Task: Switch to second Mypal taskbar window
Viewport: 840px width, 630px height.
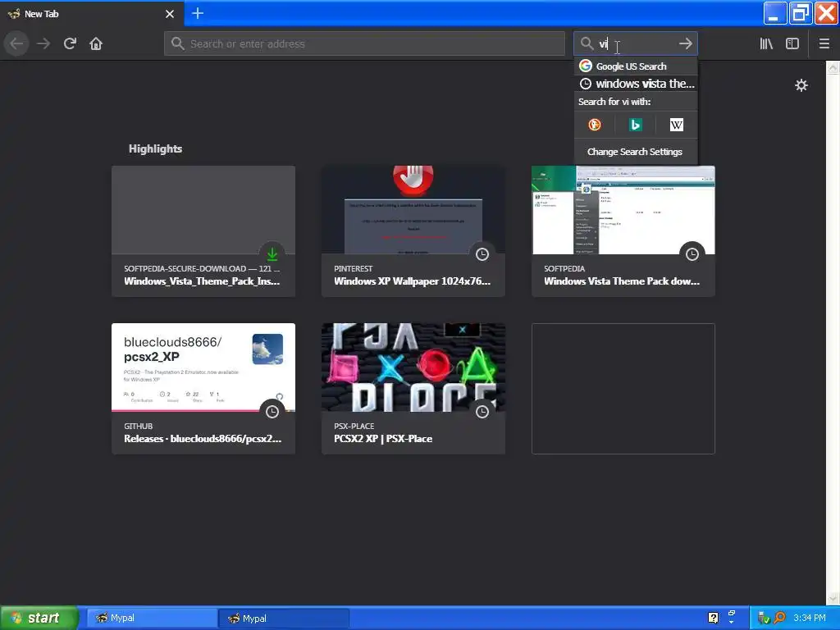Action: tap(284, 619)
